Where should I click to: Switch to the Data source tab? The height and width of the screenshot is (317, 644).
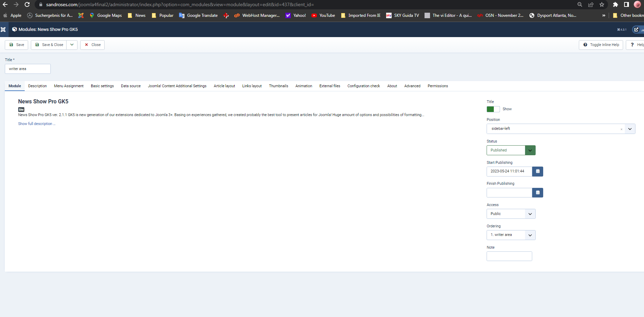(131, 86)
